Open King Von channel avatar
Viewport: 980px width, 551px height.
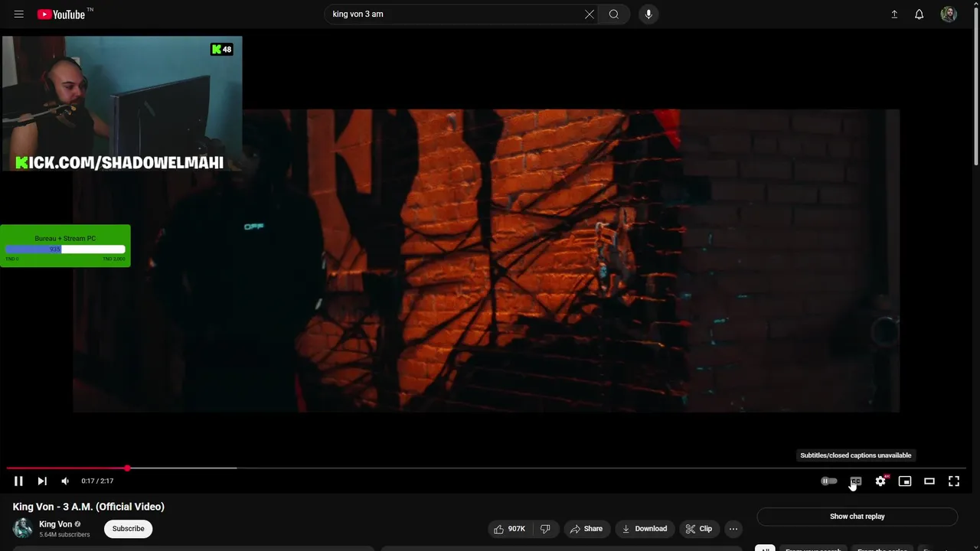23,528
